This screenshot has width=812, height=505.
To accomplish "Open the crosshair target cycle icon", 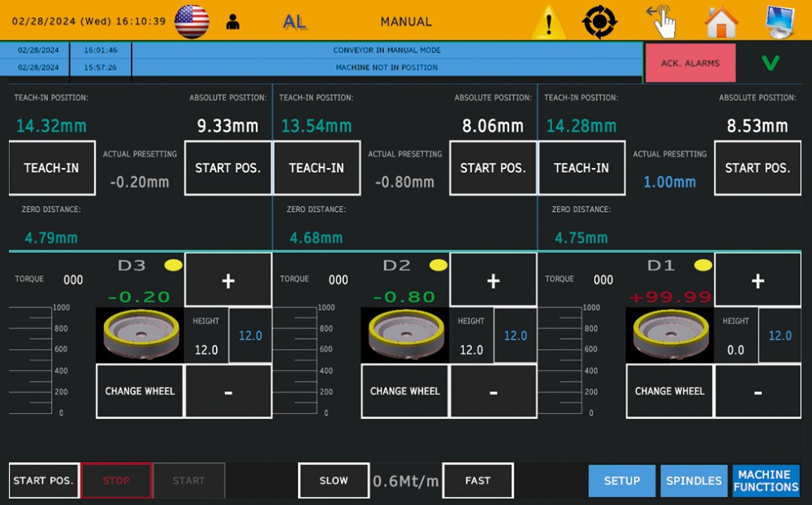I will pos(599,22).
